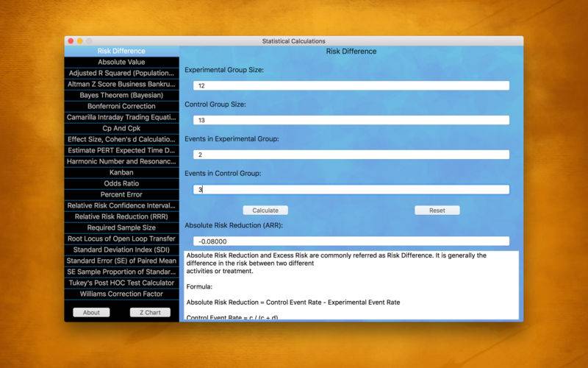Screen dimensions: 588x368
Task: Click the Absolute Risk Reduction result field
Action: [x=351, y=241]
